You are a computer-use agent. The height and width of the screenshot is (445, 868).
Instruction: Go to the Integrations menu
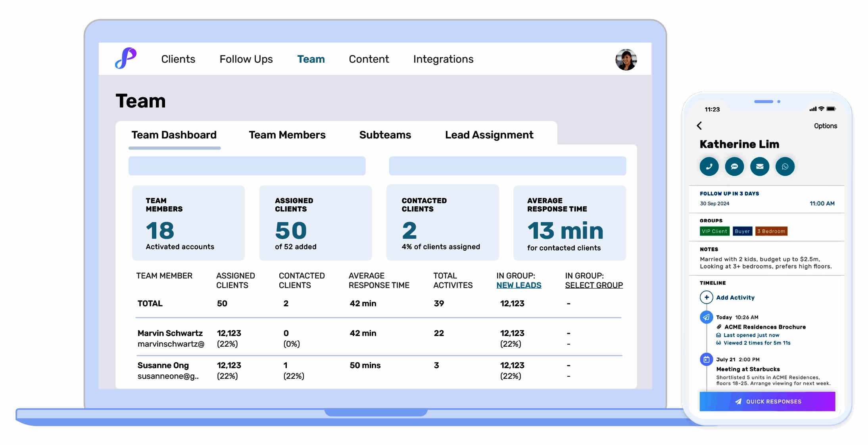443,59
